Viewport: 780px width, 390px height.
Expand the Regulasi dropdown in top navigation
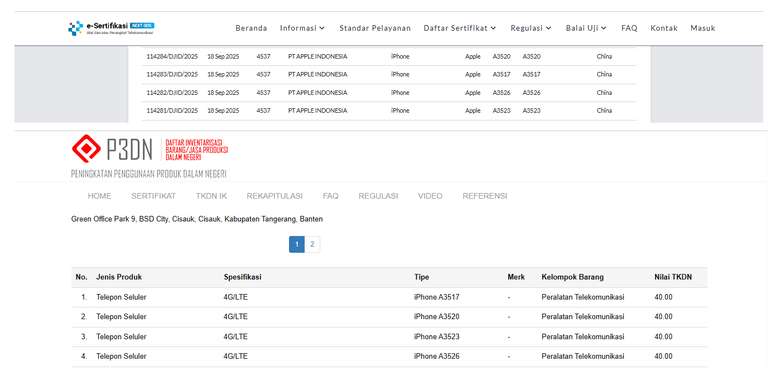[x=531, y=28]
